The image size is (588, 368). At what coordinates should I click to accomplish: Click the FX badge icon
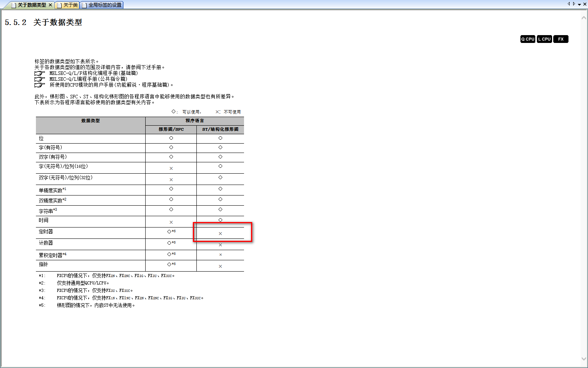(x=561, y=39)
